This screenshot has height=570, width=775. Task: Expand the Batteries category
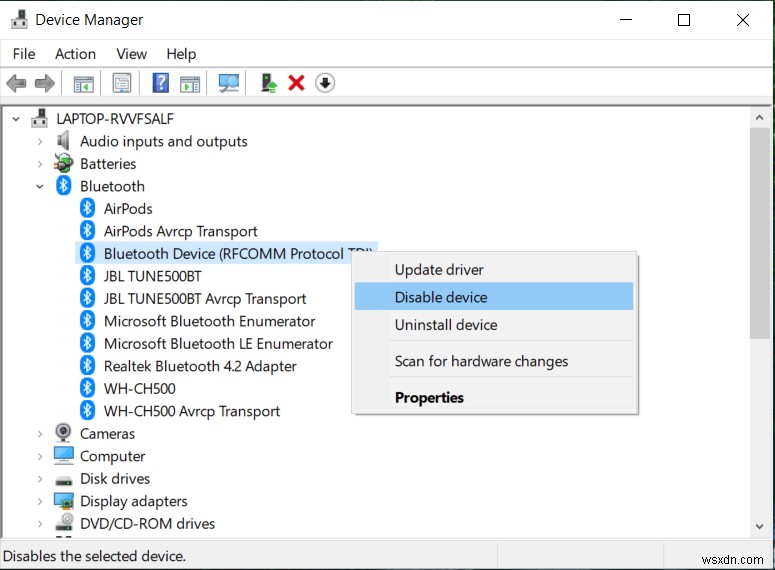(40, 164)
